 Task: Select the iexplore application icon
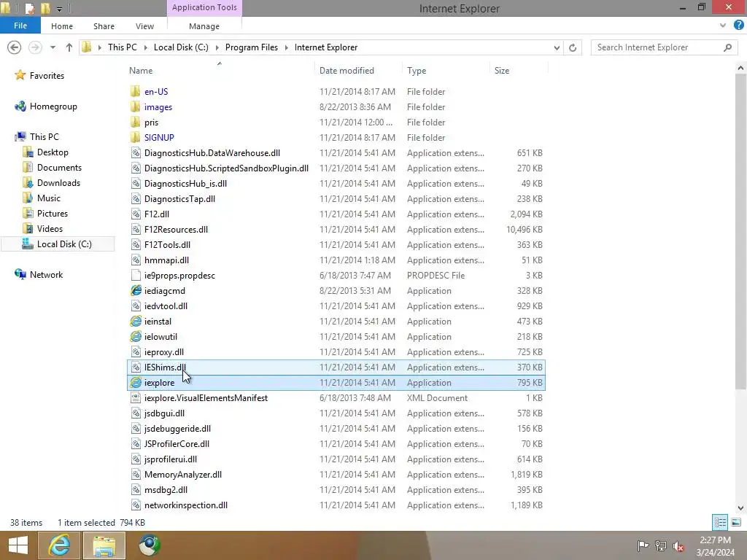(136, 382)
